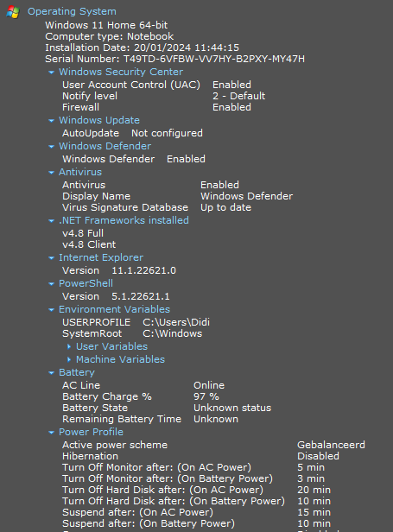Select the User Variables link text
Viewport: 393px width, 532px height.
pos(111,346)
